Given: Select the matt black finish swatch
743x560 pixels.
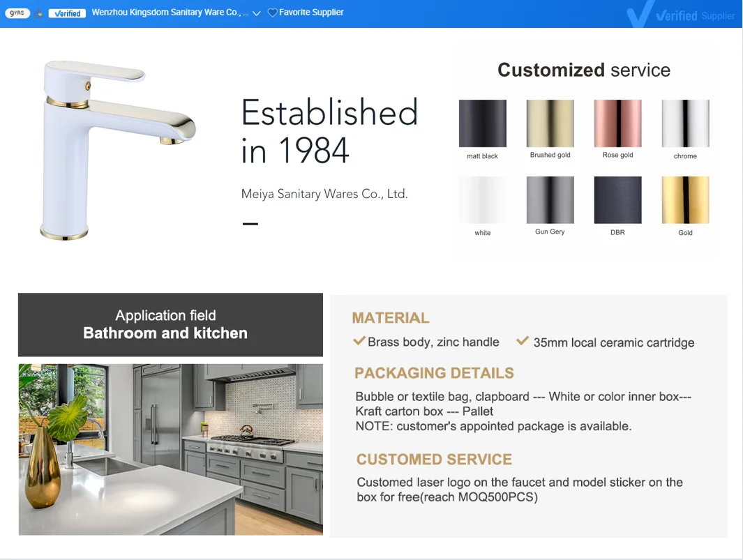Looking at the screenshot, I should 482,123.
